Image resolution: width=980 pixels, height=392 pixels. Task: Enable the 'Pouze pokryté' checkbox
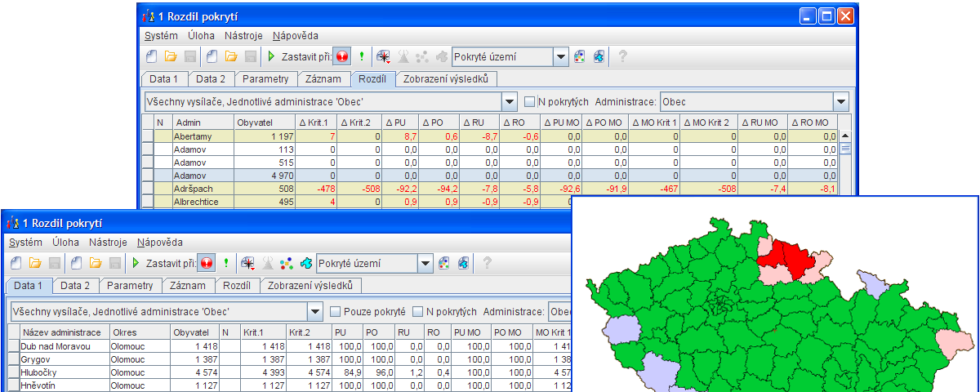(335, 312)
